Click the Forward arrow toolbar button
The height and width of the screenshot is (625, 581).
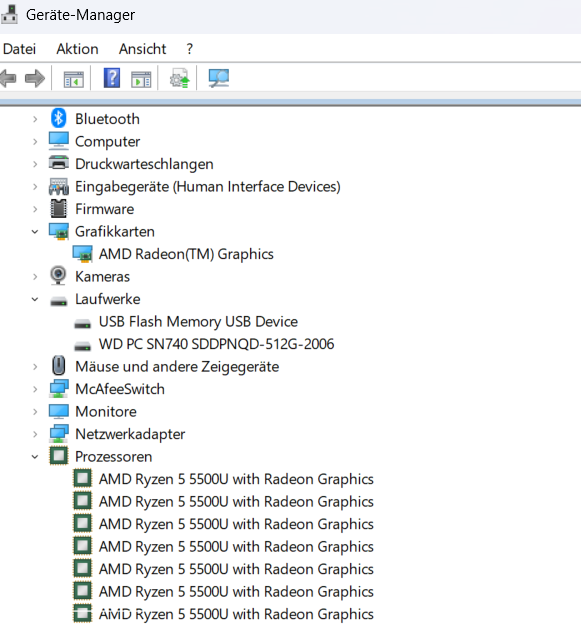[35, 78]
